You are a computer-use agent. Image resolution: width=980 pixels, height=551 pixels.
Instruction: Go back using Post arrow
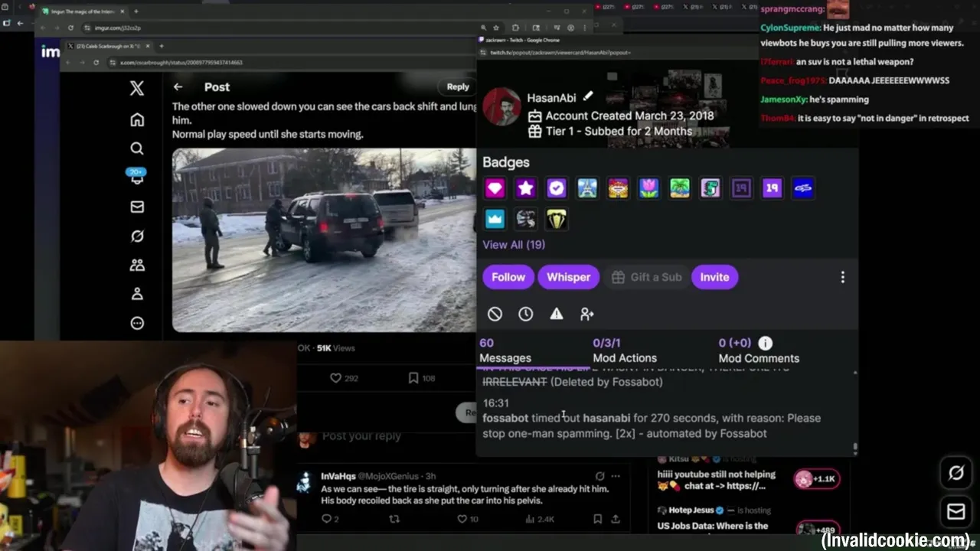pos(178,87)
